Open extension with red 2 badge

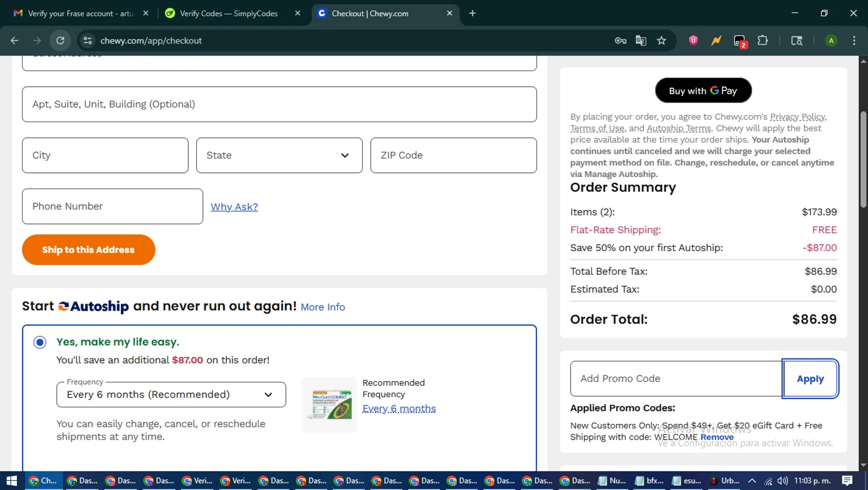tap(740, 41)
